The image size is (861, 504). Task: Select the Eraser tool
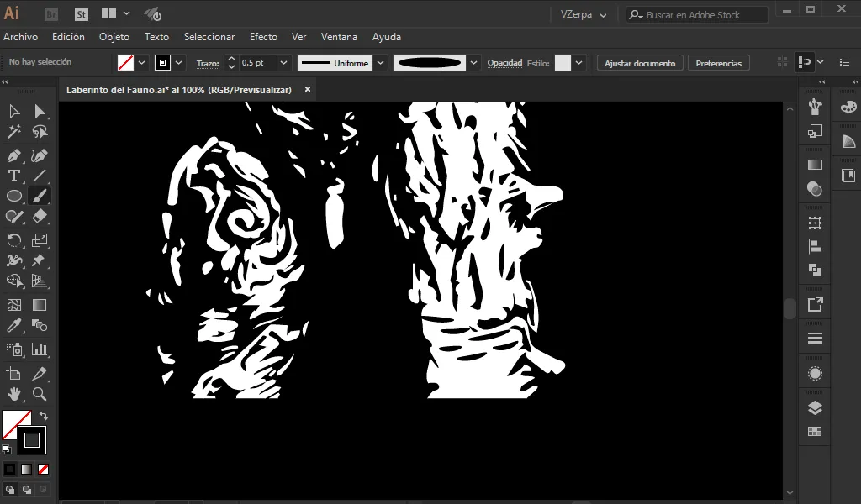click(40, 216)
